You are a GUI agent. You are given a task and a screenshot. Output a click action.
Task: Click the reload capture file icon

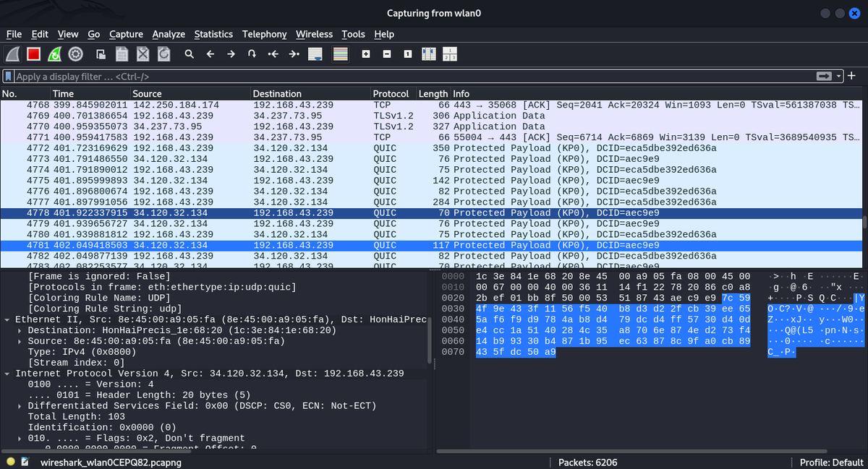click(x=164, y=54)
